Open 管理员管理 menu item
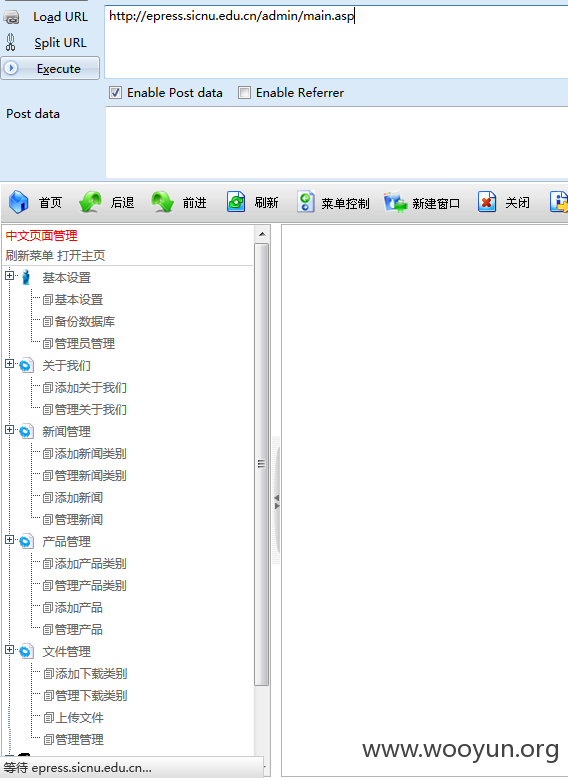Viewport: 568px width, 778px height. click(x=85, y=344)
